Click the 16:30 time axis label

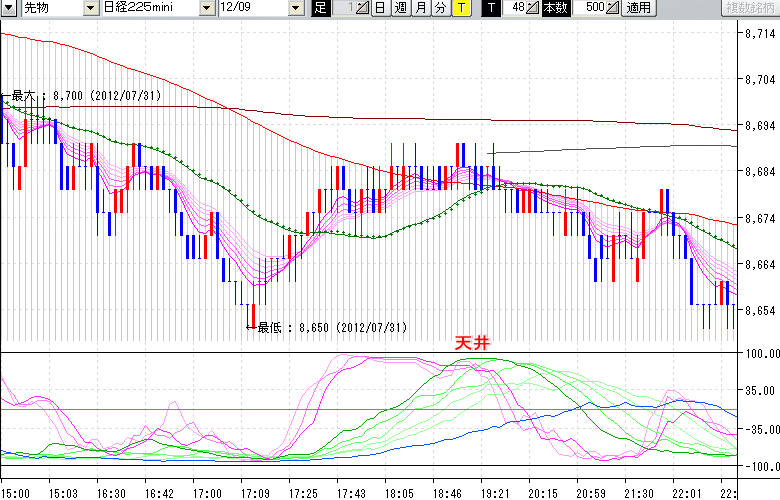111,494
